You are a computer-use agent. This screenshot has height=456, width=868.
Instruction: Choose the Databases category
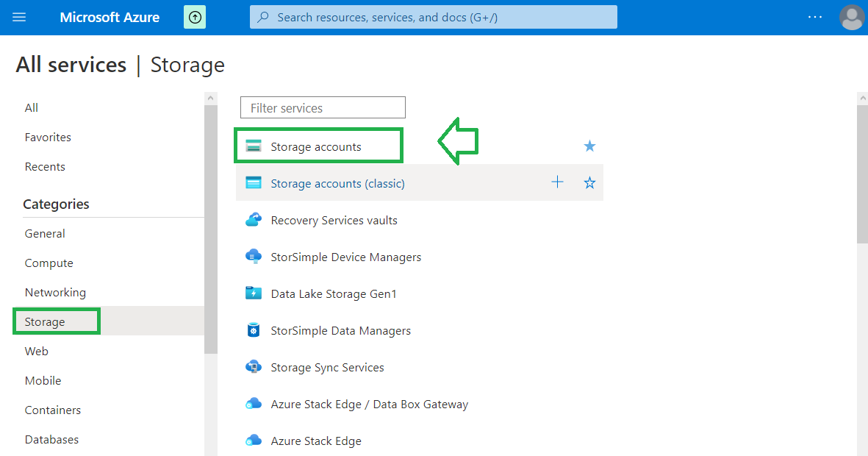click(51, 439)
